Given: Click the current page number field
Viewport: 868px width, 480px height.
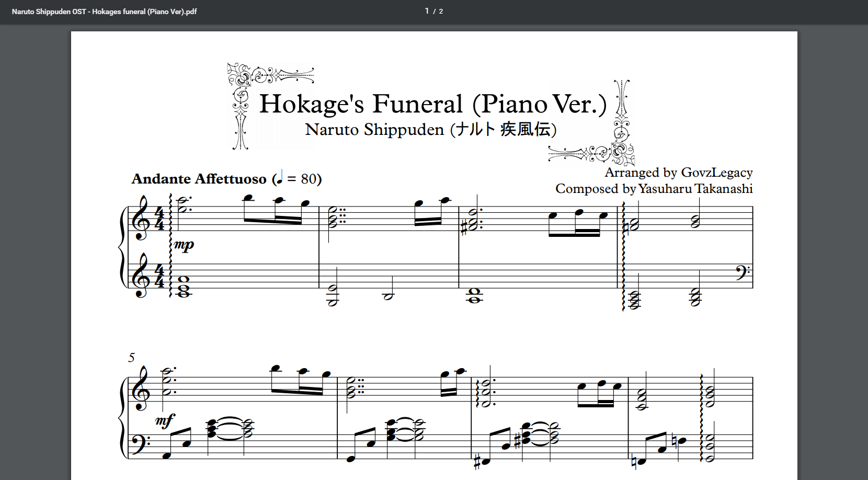Looking at the screenshot, I should [427, 11].
